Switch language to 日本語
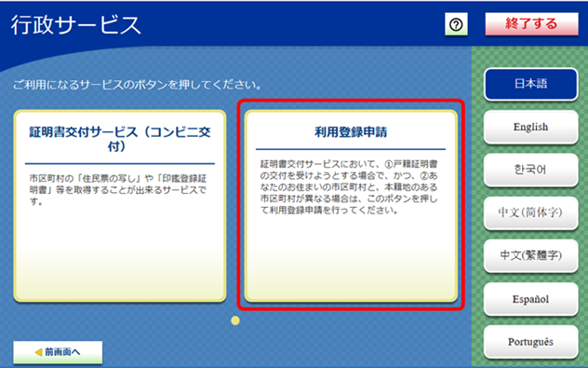588x368 pixels. 530,84
